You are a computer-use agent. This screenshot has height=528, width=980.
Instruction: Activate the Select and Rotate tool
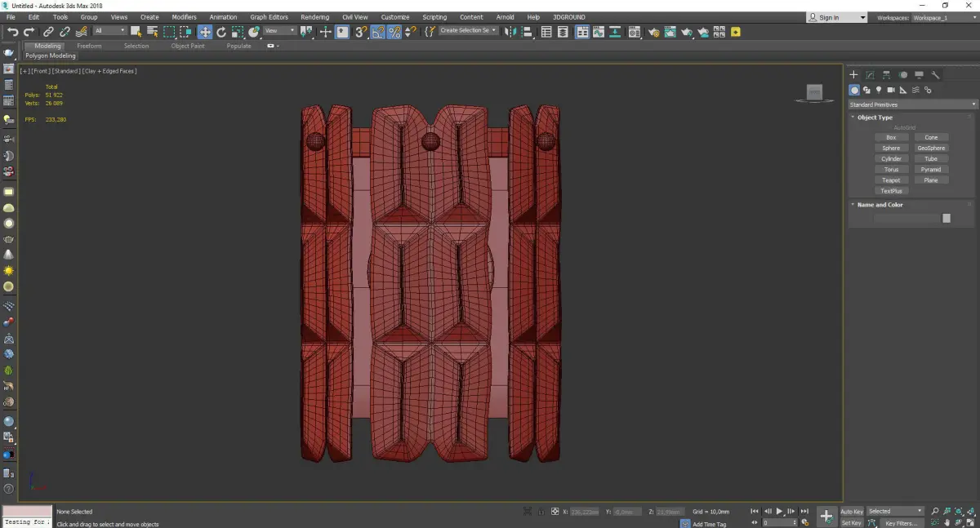(220, 32)
